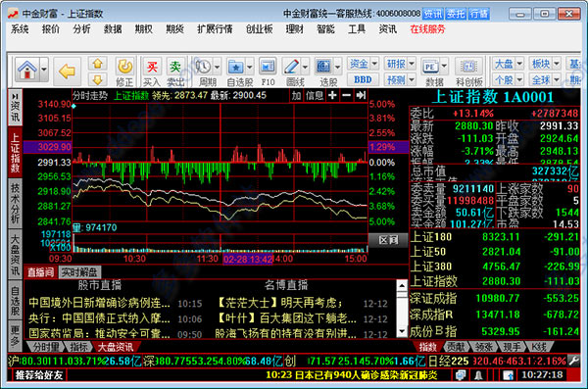Click the 修正 refresh icon
The height and width of the screenshot is (389, 588).
(124, 68)
